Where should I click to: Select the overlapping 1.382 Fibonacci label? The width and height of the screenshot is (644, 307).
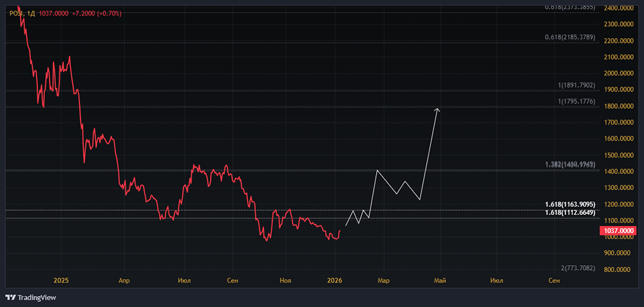(570, 164)
